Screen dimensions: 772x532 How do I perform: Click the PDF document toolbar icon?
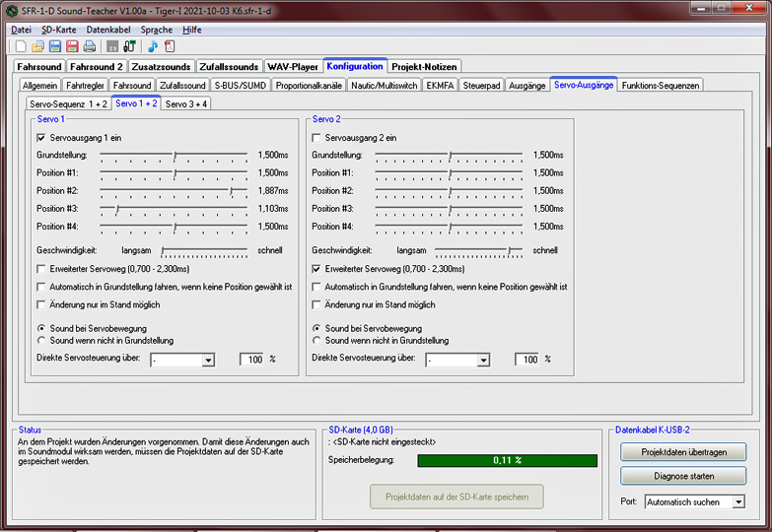coord(170,46)
